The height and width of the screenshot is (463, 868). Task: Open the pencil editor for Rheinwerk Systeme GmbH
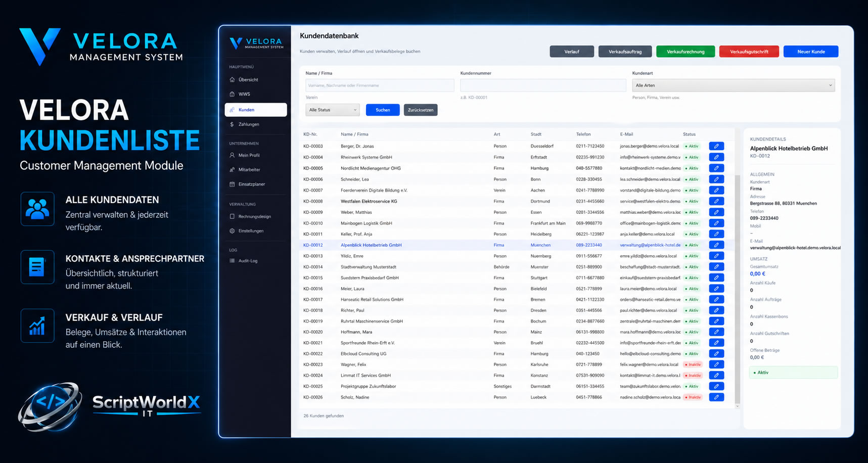point(716,157)
